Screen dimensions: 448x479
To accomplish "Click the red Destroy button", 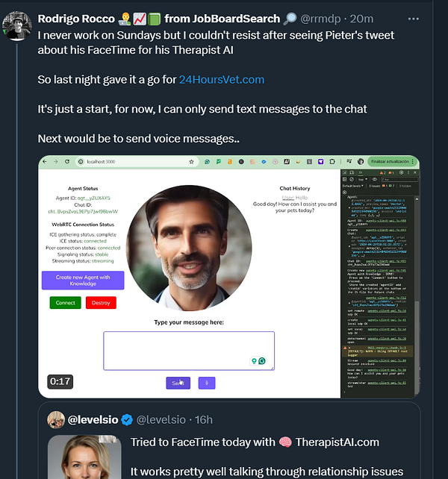I will [x=101, y=303].
